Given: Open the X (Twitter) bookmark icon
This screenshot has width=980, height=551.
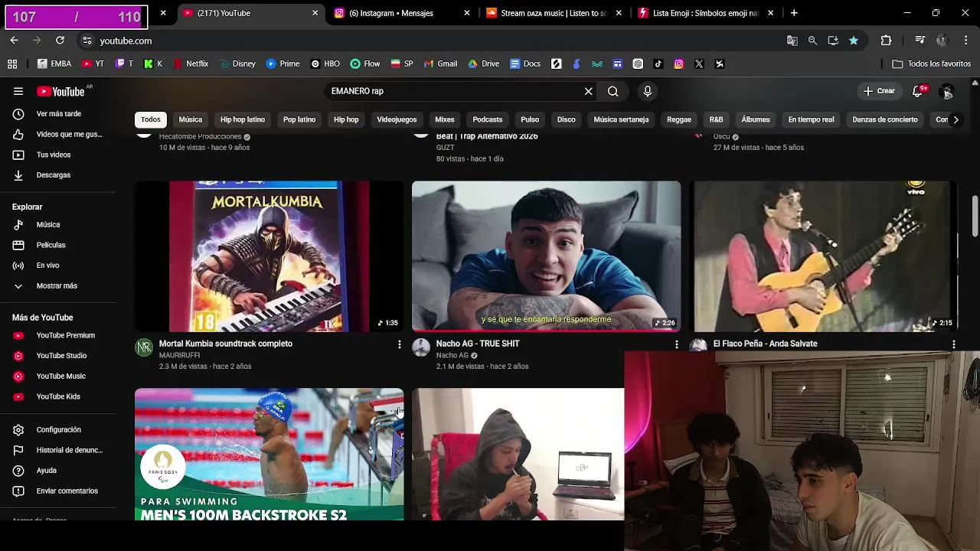Looking at the screenshot, I should click(x=699, y=64).
